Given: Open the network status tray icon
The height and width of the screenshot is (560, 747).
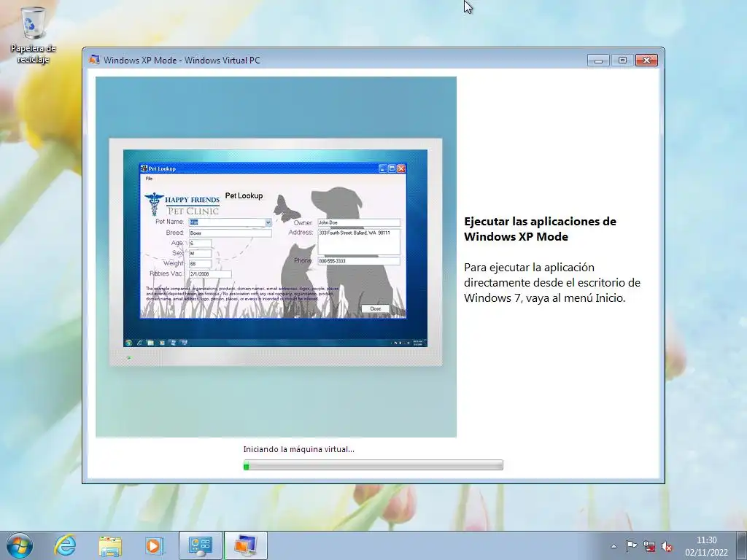Looking at the screenshot, I should tap(649, 546).
